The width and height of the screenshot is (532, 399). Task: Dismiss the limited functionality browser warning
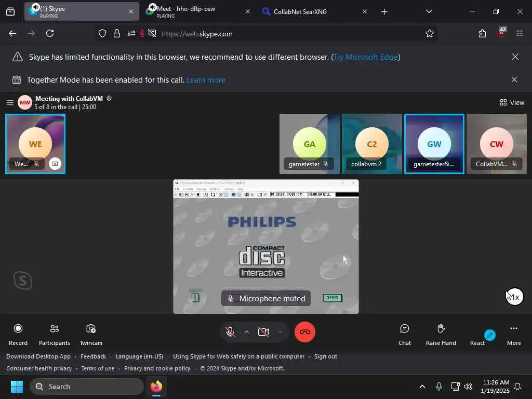tap(515, 57)
